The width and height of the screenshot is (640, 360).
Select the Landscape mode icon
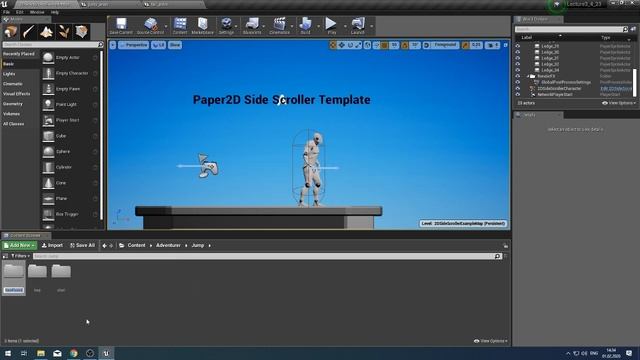46,31
